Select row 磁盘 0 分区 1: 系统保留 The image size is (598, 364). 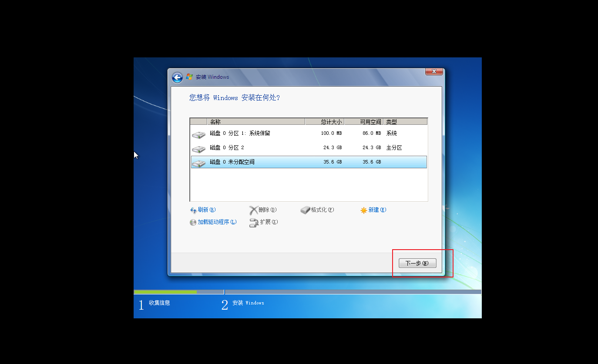pyautogui.click(x=309, y=133)
